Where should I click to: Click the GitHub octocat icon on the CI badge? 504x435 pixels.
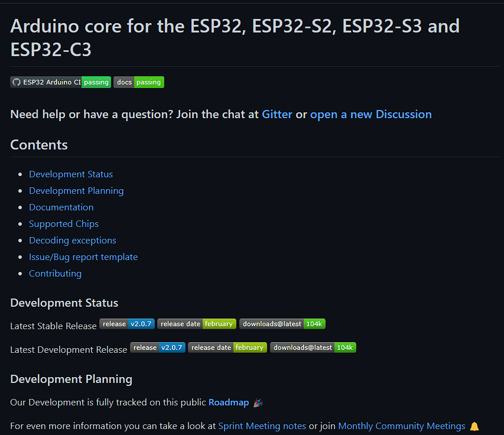16,82
